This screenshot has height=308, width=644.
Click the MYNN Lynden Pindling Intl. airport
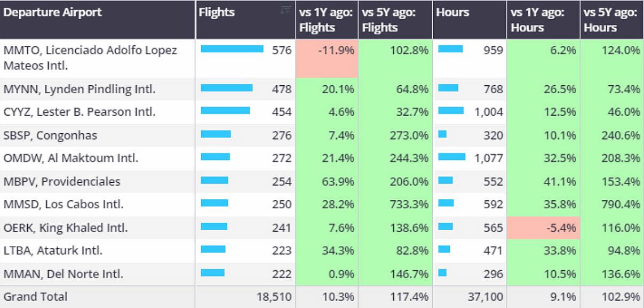(x=79, y=89)
